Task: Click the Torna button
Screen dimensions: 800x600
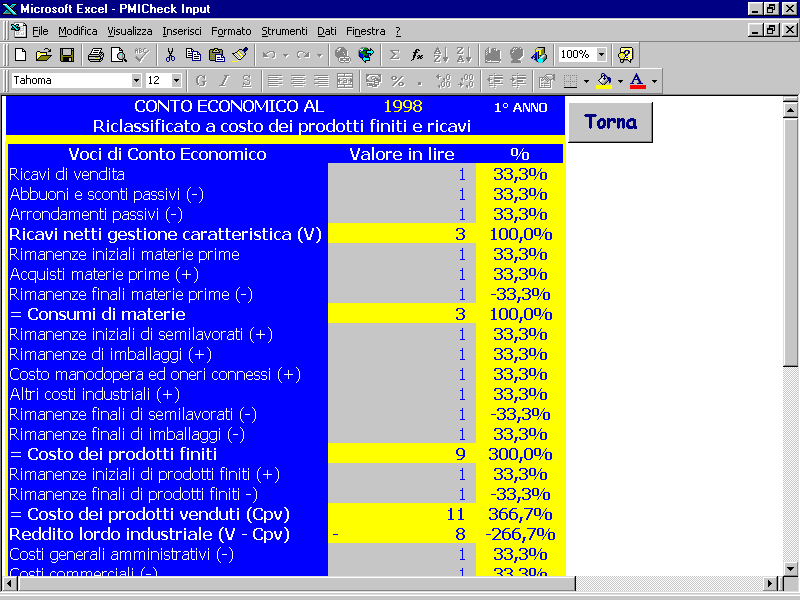Action: point(610,122)
